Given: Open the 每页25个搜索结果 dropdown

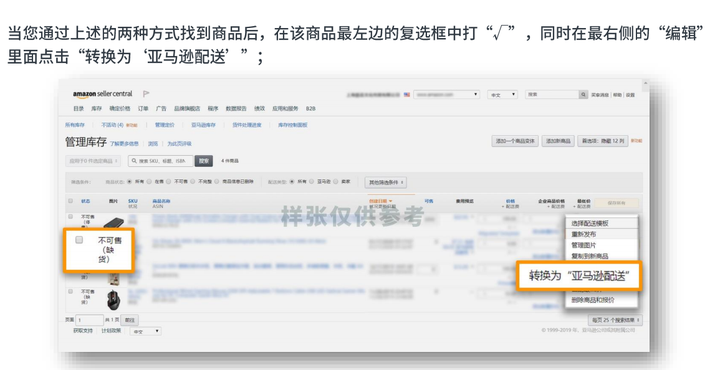Looking at the screenshot, I should [x=615, y=320].
